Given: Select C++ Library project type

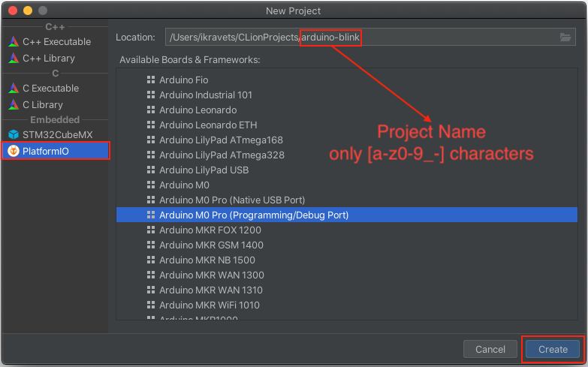Looking at the screenshot, I should click(56, 58).
